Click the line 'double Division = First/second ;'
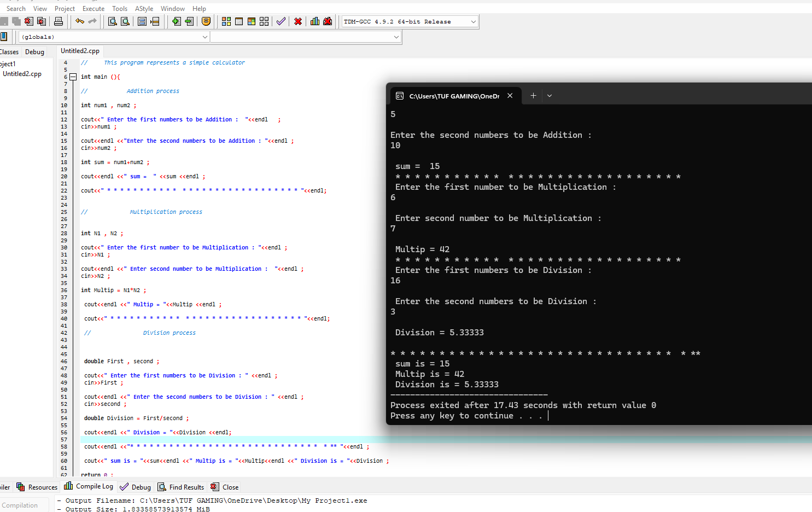This screenshot has width=812, height=512. (x=136, y=418)
